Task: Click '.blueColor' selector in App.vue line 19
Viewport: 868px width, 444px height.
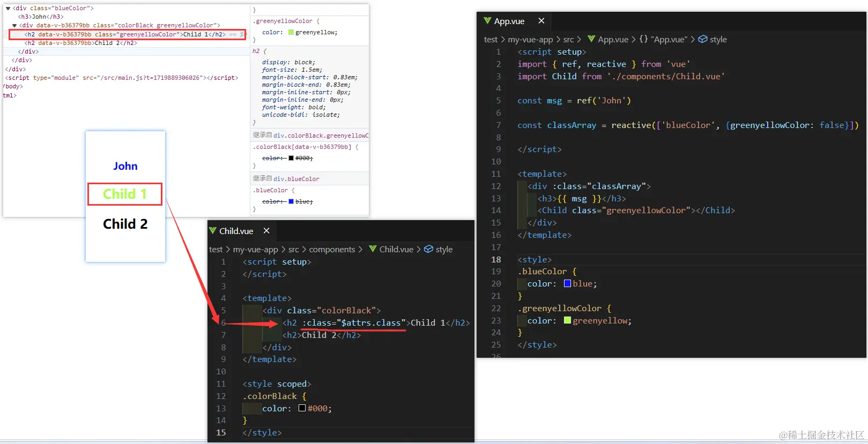Action: point(542,271)
